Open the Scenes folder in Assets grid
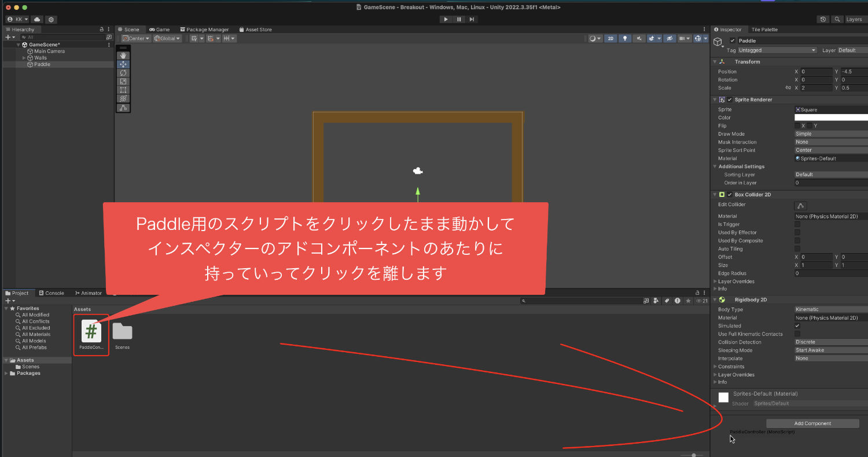Image resolution: width=868 pixels, height=457 pixels. 122,335
